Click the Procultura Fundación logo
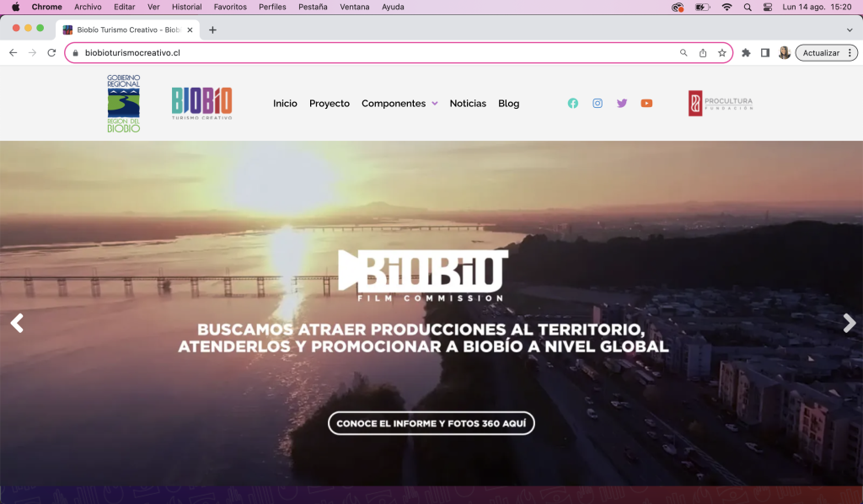This screenshot has width=863, height=504. (721, 104)
